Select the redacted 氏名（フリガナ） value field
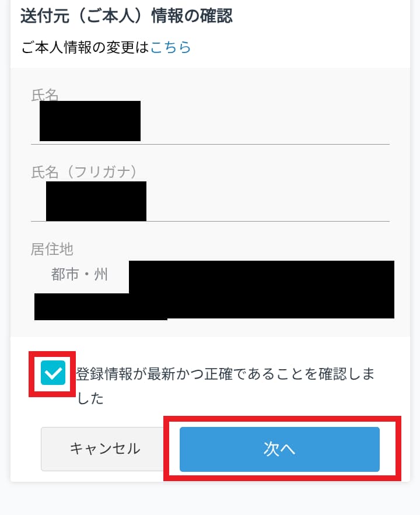 [96, 201]
